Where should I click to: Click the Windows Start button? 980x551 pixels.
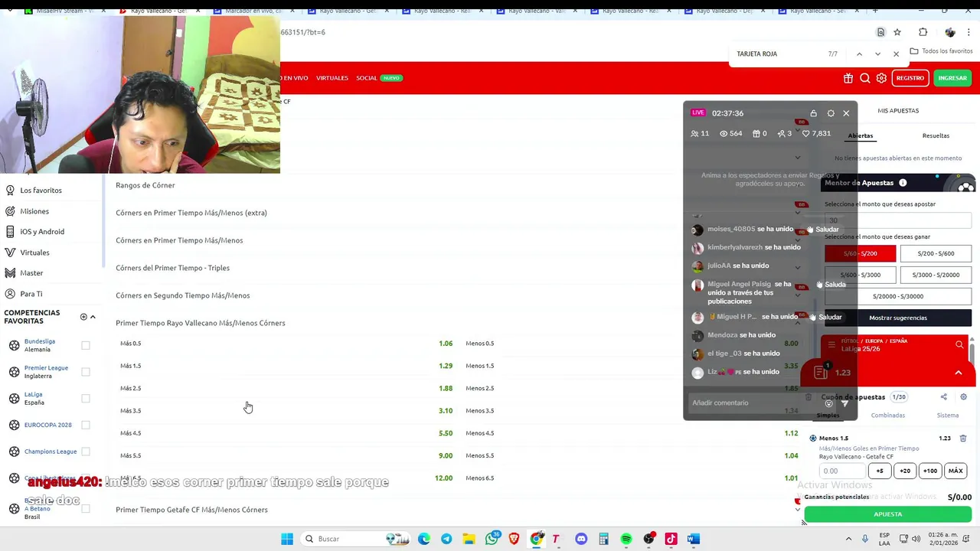[287, 539]
